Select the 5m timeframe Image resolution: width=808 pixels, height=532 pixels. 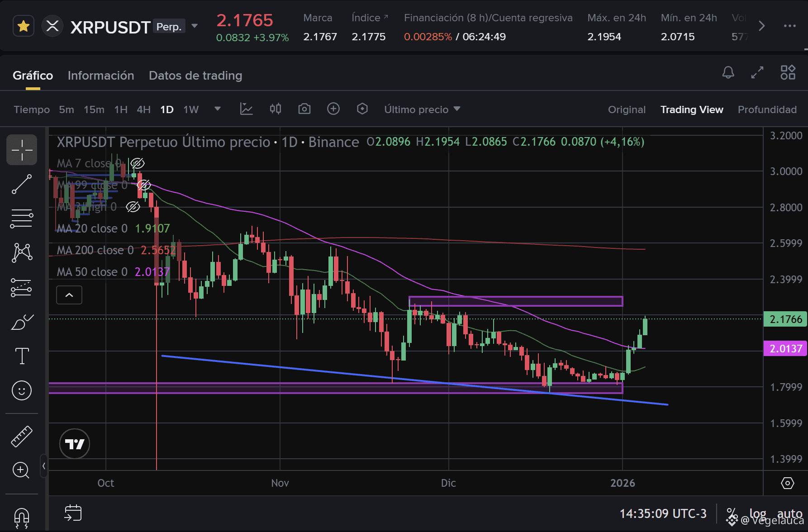67,109
